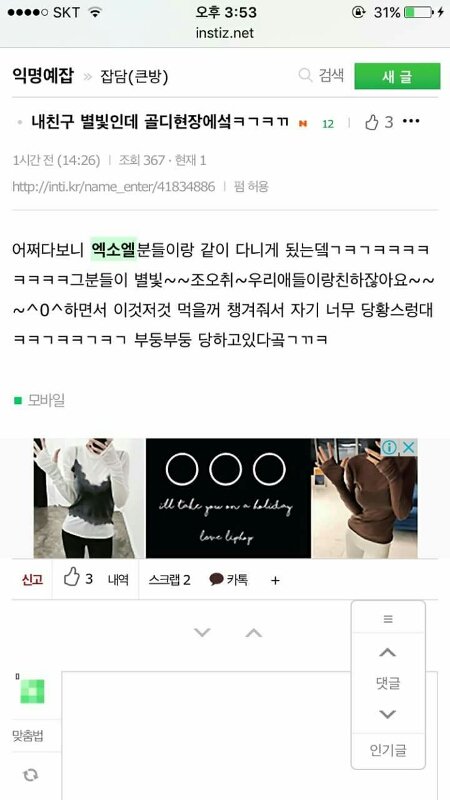Open the ad info icon
450x800 pixels.
click(x=389, y=447)
